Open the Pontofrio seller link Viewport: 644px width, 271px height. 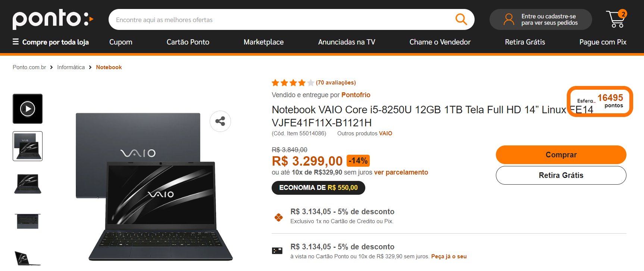pyautogui.click(x=356, y=95)
